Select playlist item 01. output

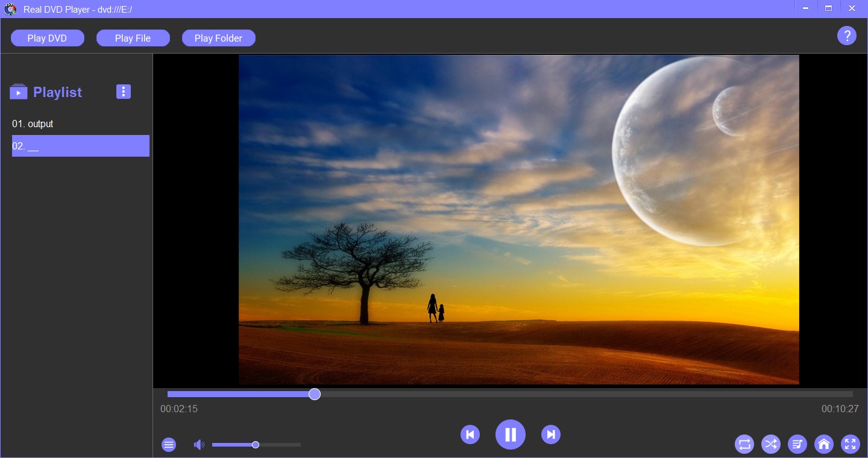point(33,124)
